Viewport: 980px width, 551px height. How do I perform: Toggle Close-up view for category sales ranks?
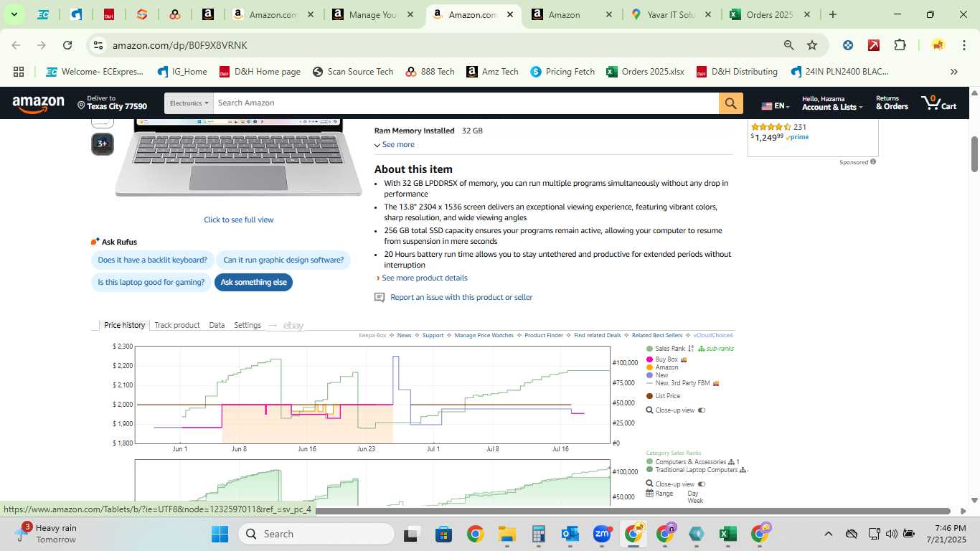(x=702, y=484)
